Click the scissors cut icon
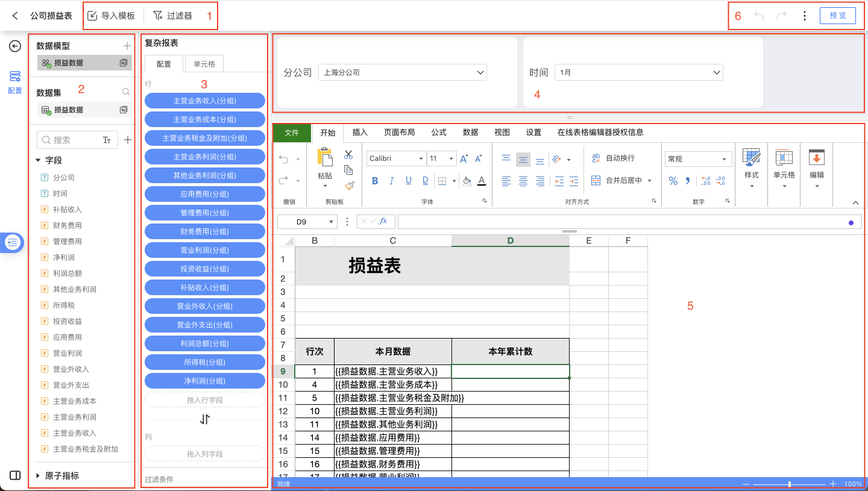The height and width of the screenshot is (491, 868). coord(348,155)
